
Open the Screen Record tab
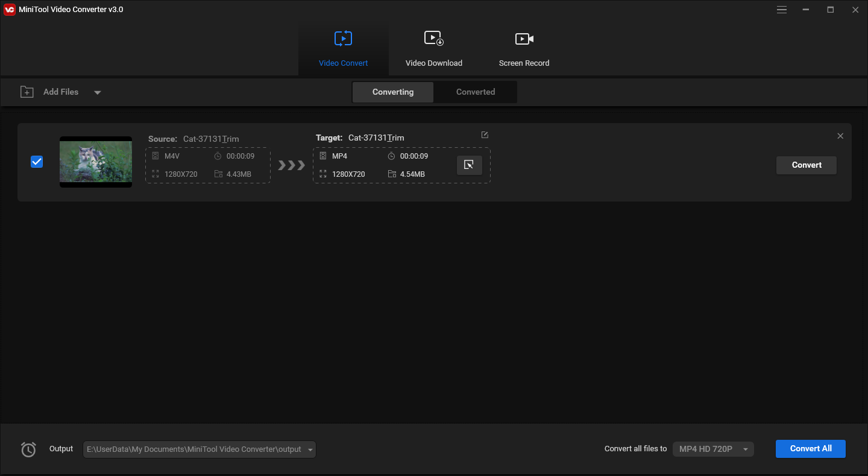[524, 49]
